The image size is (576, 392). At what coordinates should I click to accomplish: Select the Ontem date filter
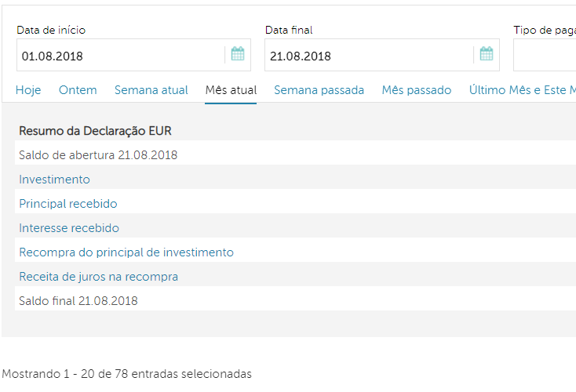(x=78, y=90)
